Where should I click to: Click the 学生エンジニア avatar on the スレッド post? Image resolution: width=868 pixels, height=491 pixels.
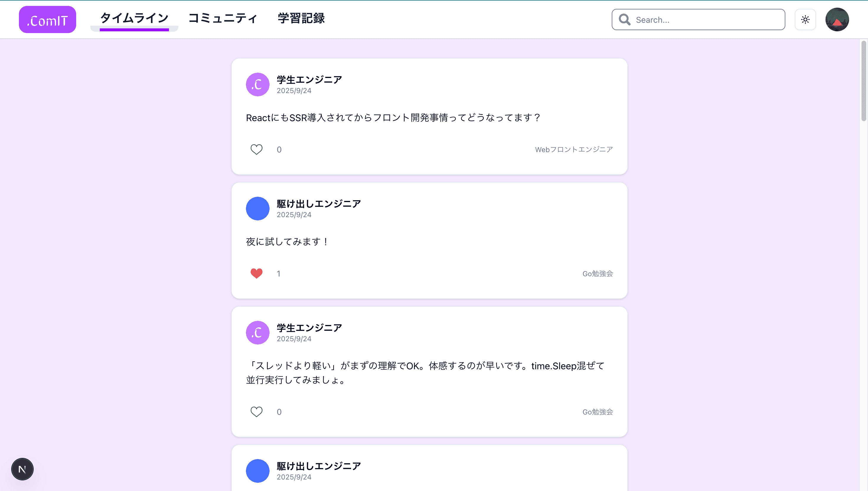257,333
